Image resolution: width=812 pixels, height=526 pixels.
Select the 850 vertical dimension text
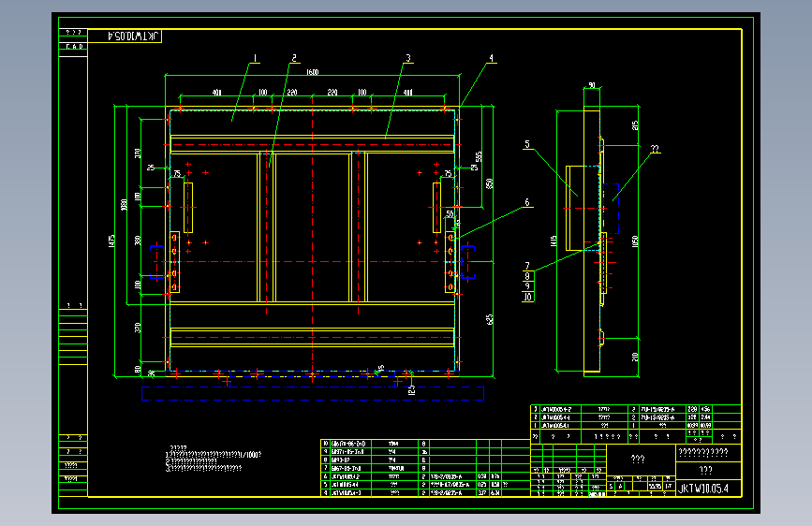(x=490, y=183)
